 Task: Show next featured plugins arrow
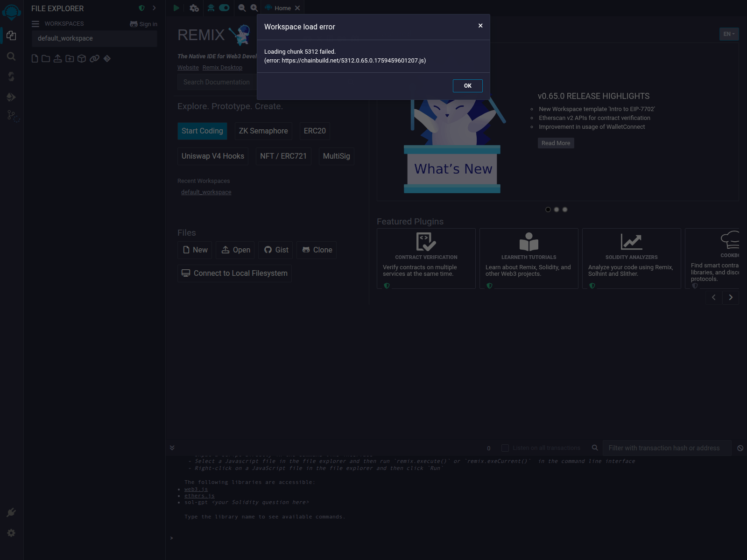coord(731,297)
